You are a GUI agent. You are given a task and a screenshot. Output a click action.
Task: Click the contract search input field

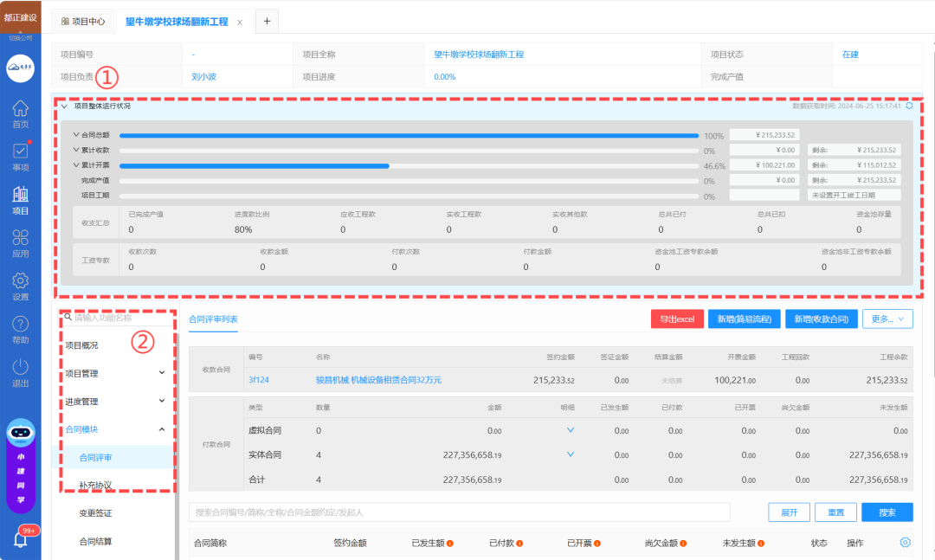(459, 512)
